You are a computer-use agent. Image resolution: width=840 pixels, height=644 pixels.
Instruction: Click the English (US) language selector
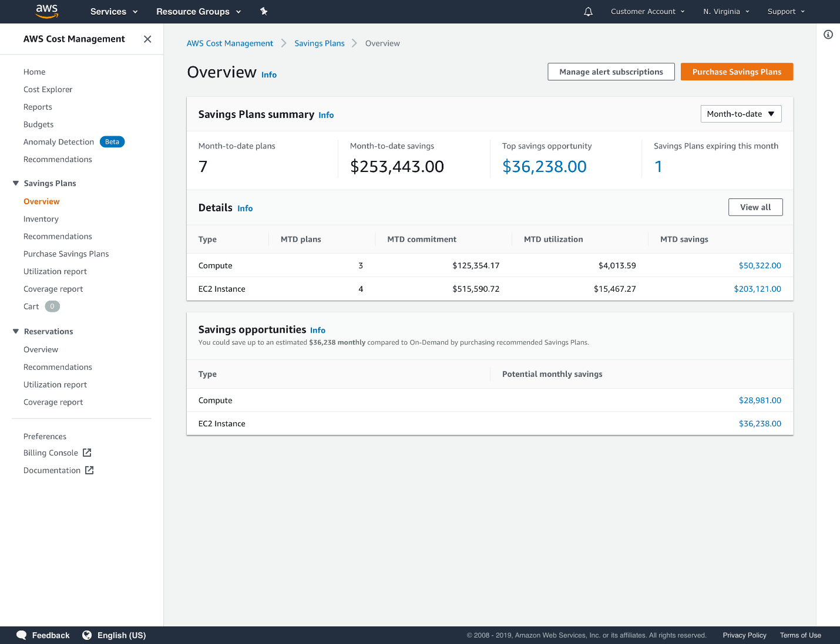pyautogui.click(x=122, y=635)
